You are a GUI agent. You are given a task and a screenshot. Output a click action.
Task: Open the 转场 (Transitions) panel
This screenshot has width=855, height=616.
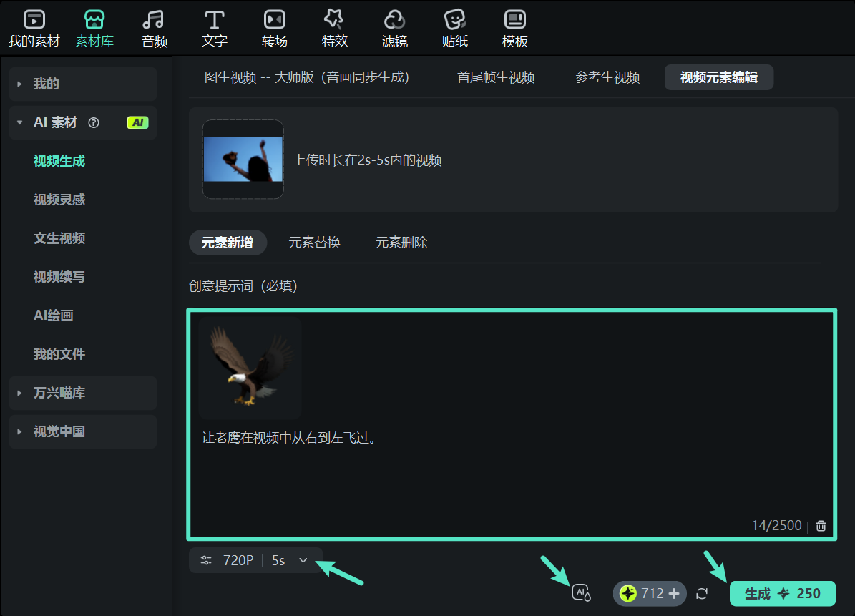click(x=274, y=27)
